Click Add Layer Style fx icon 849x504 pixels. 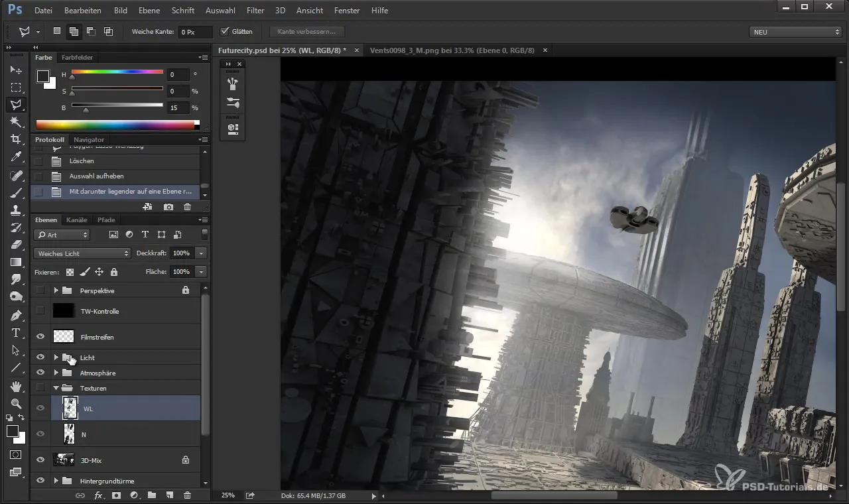coord(98,495)
